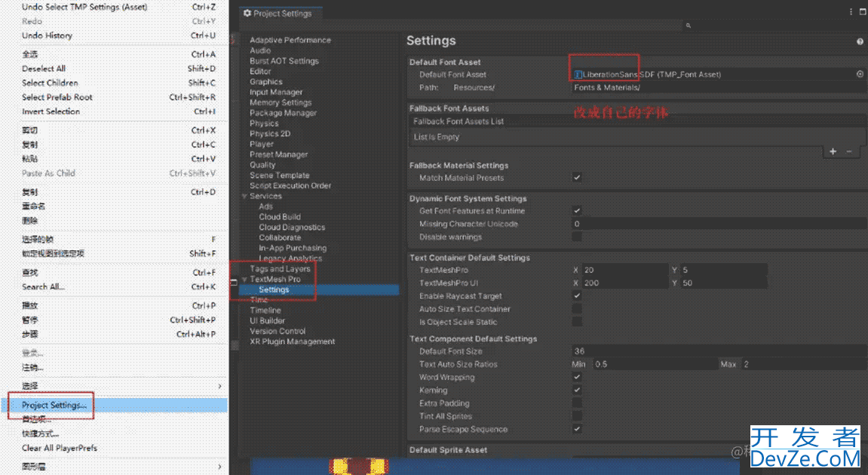
Task: Add entry to Fallback Font Assets list
Action: click(x=833, y=151)
